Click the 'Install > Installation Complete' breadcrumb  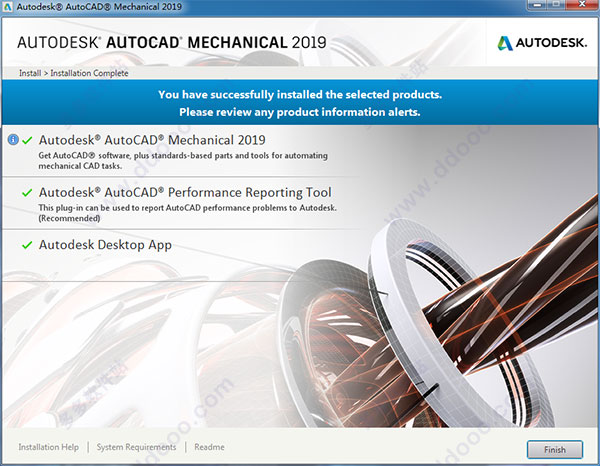pos(73,73)
